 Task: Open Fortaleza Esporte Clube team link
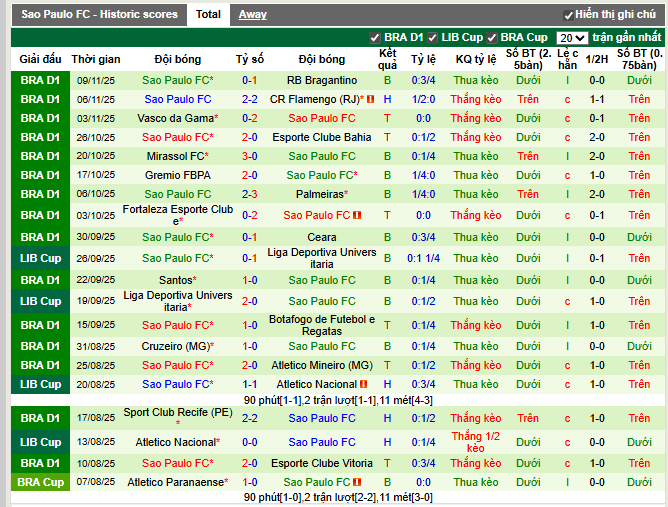(x=178, y=215)
